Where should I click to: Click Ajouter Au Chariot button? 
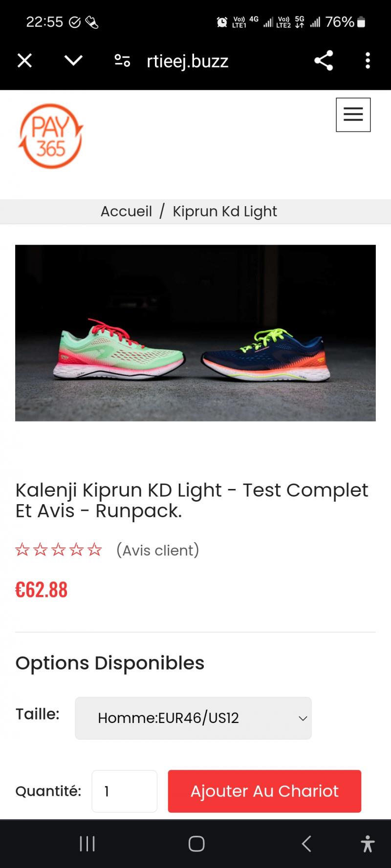(264, 791)
